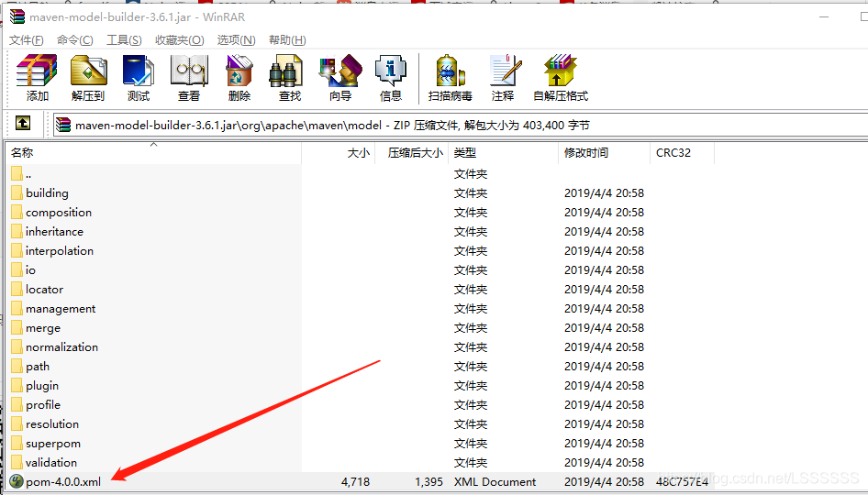Image resolution: width=868 pixels, height=495 pixels.
Task: Select the validation folder
Action: (51, 462)
